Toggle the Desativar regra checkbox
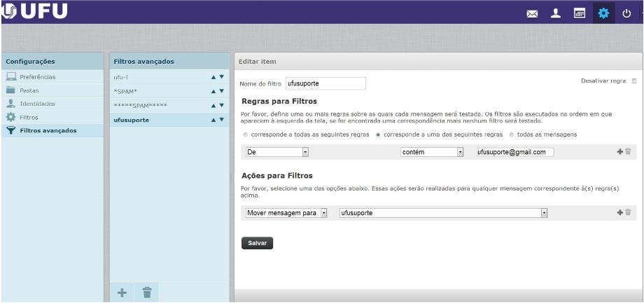Viewport: 644px width, 304px height. (x=634, y=81)
